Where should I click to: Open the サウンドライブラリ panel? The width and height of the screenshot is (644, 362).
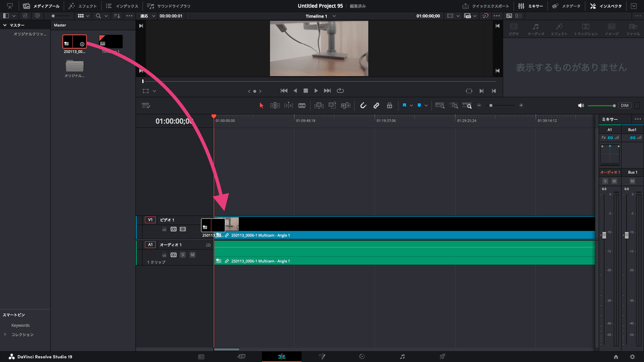click(x=169, y=6)
